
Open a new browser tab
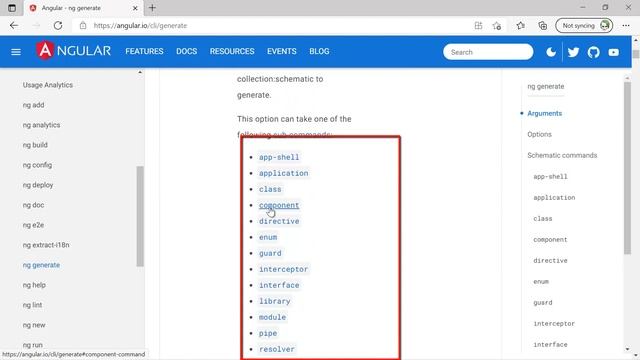coord(152,8)
